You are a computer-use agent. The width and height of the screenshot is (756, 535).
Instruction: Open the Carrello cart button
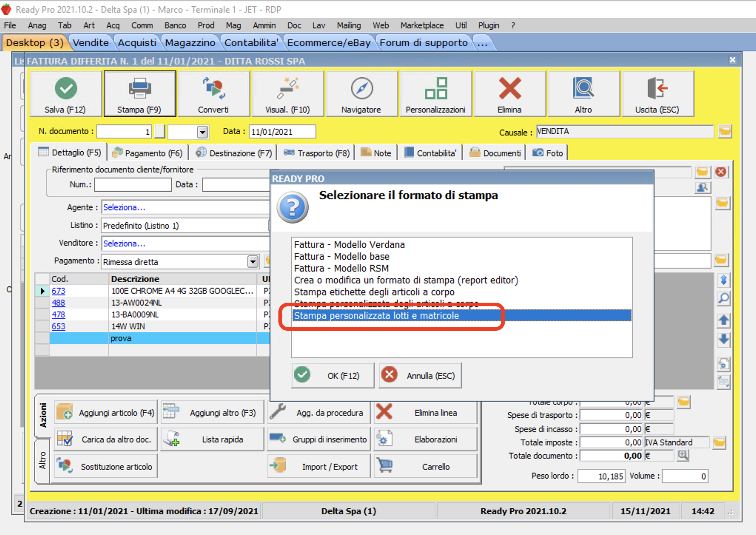pyautogui.click(x=426, y=467)
